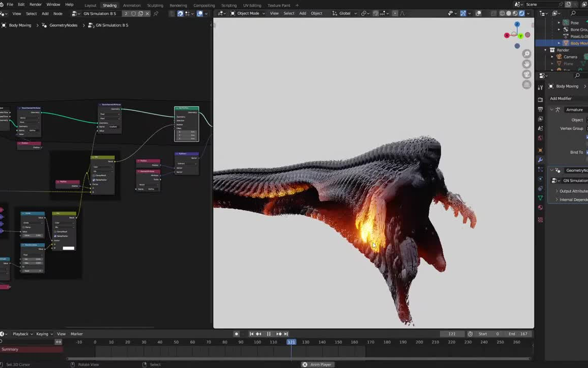Toggle the camera view icon in viewport
Screen dimensions: 588x368
click(526, 74)
